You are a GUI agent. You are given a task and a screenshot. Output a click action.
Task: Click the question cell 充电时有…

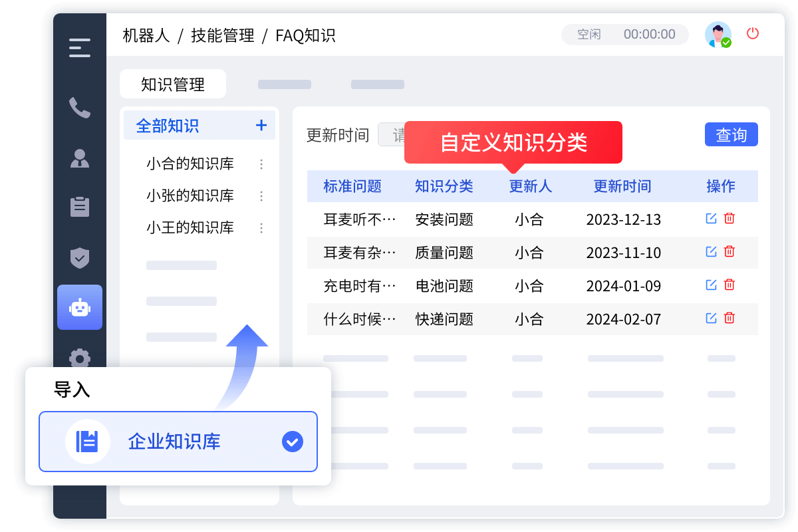[360, 286]
